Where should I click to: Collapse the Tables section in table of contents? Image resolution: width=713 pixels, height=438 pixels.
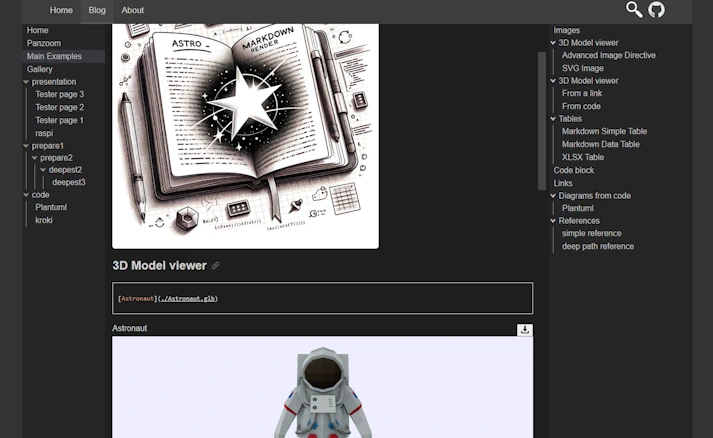553,119
